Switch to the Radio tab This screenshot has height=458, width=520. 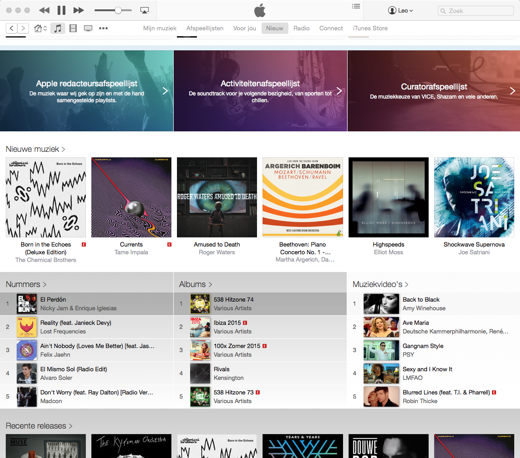[301, 28]
